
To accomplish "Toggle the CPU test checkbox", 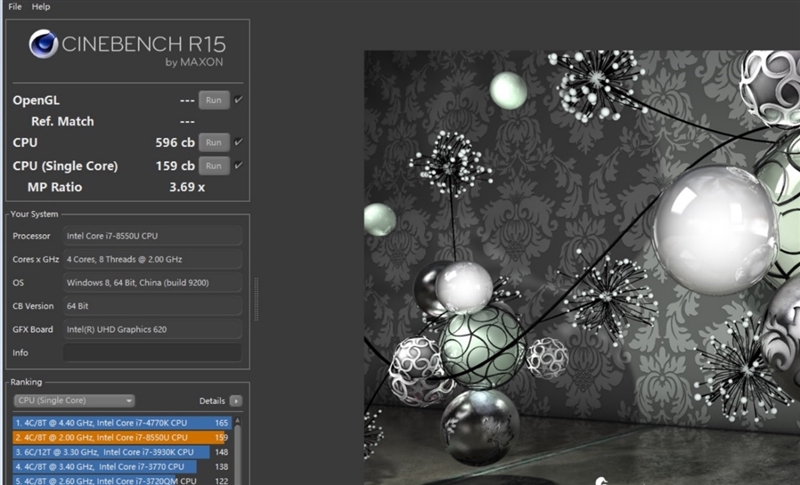I will [x=238, y=142].
